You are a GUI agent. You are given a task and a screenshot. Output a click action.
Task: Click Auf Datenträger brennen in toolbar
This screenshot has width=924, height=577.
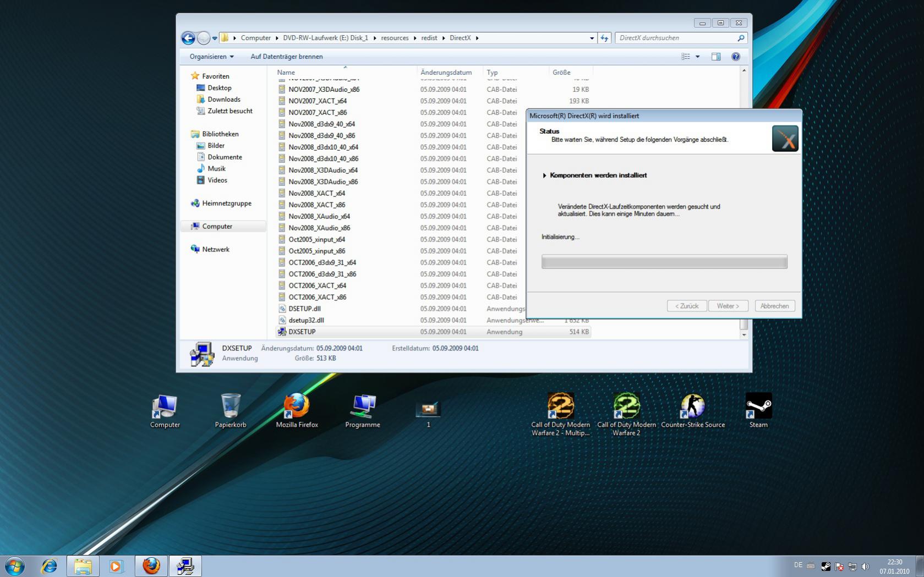point(287,57)
